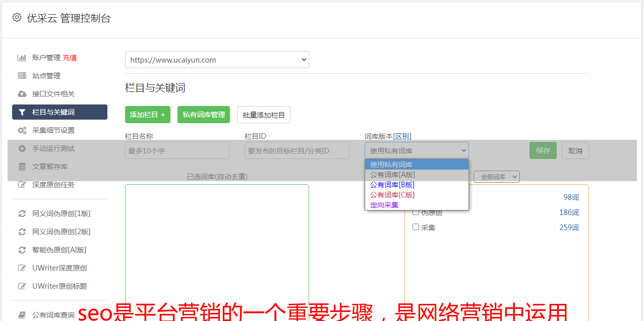The height and width of the screenshot is (321, 644).
Task: Expand the https://www.ucaiyun.com site selector
Action: pos(217,60)
